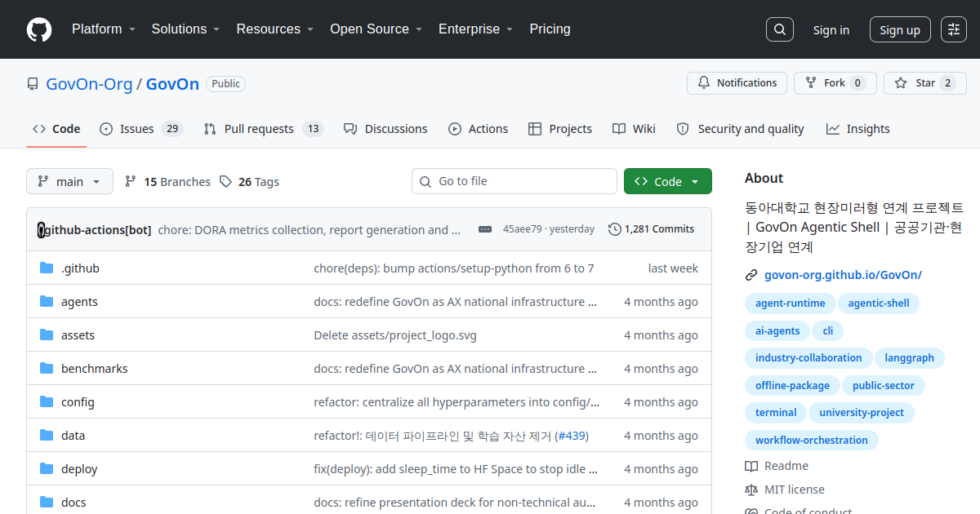Open the docs folder
Image resolution: width=980 pixels, height=514 pixels.
click(x=73, y=503)
